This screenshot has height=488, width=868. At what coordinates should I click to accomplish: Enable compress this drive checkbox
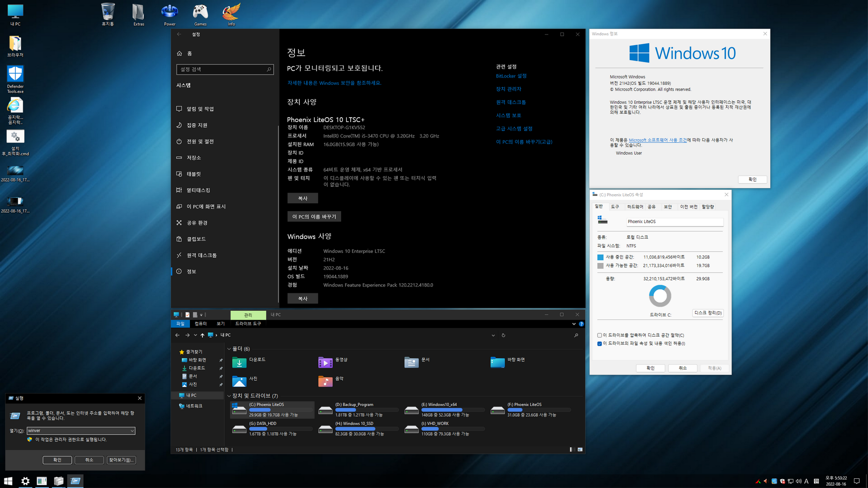coord(600,335)
